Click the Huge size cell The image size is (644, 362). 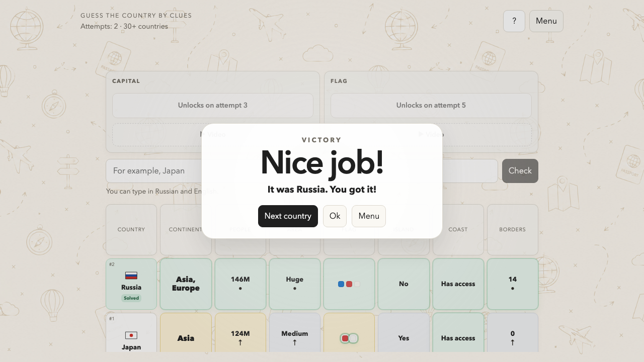pos(295,284)
